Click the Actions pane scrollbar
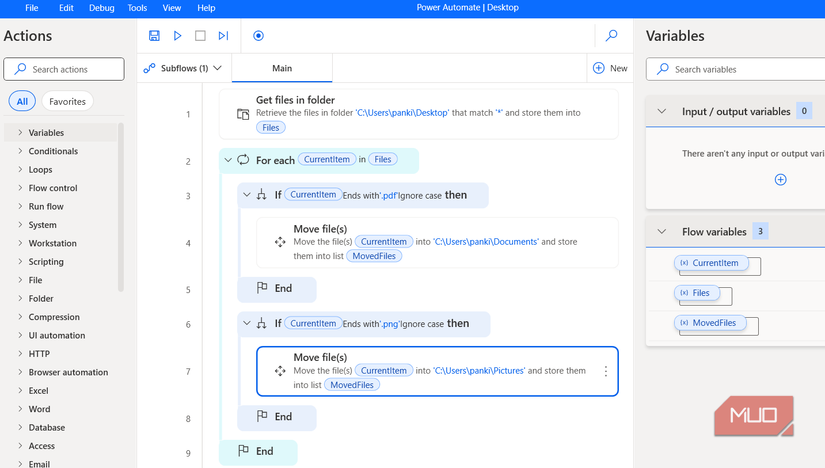 (121, 205)
